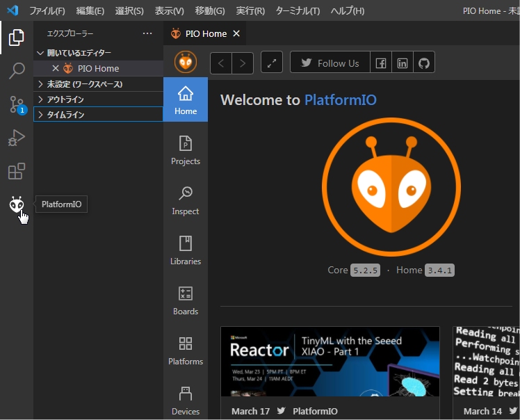Click エクスプローラー panel title

pyautogui.click(x=70, y=33)
